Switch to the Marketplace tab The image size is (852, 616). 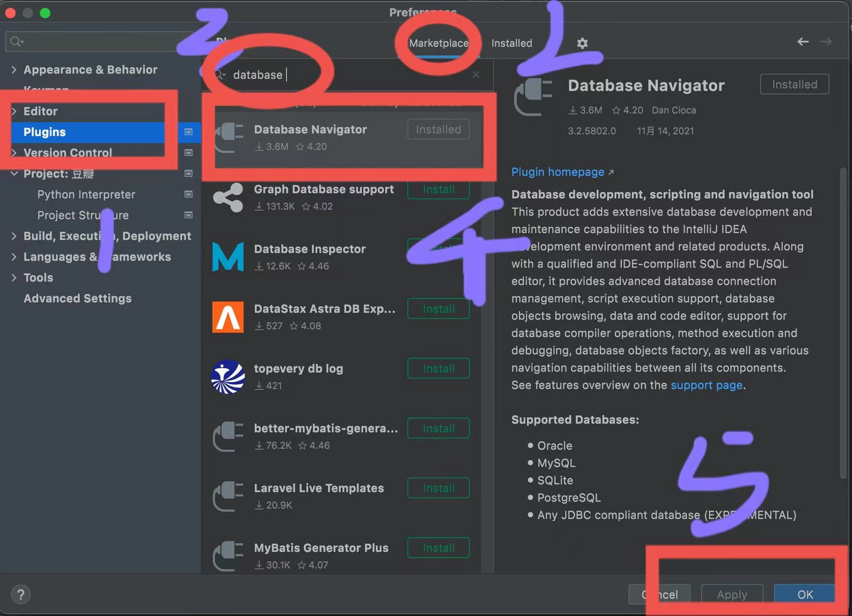pos(439,43)
